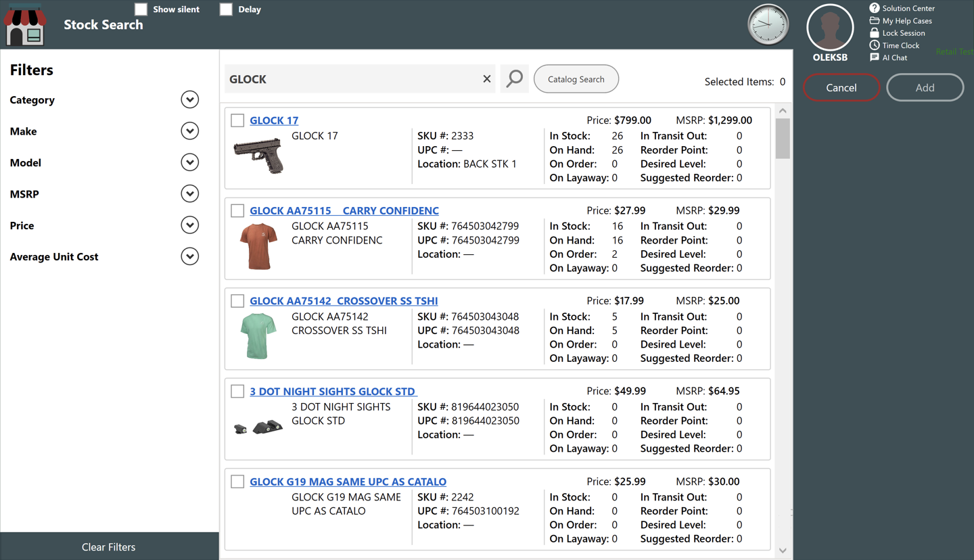
Task: Clear the GLOCK search text with X
Action: pos(487,79)
